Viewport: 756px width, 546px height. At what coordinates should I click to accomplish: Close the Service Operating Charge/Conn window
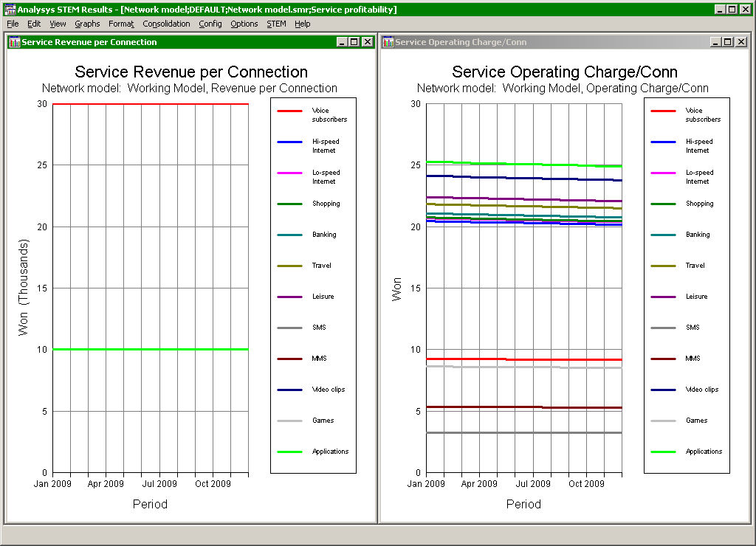[741, 42]
